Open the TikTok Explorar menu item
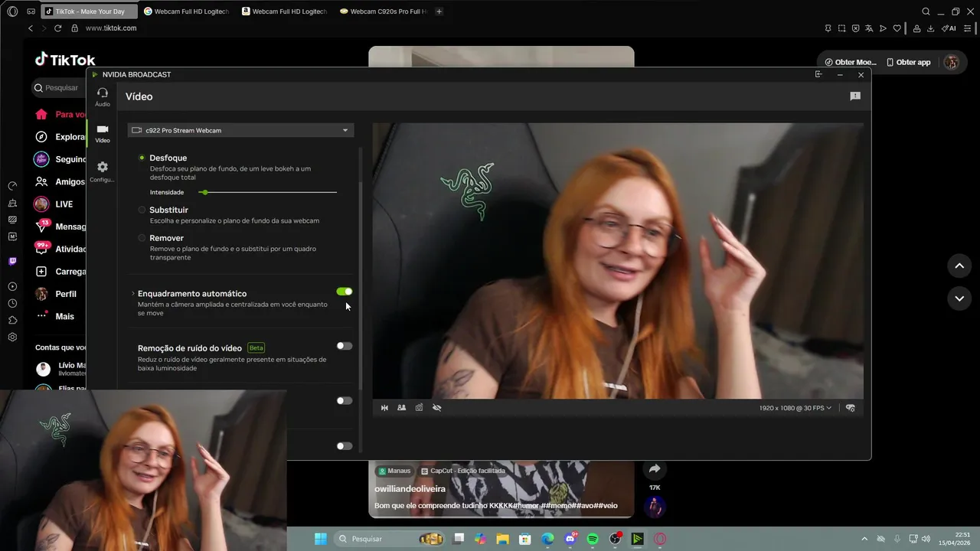 coord(60,137)
